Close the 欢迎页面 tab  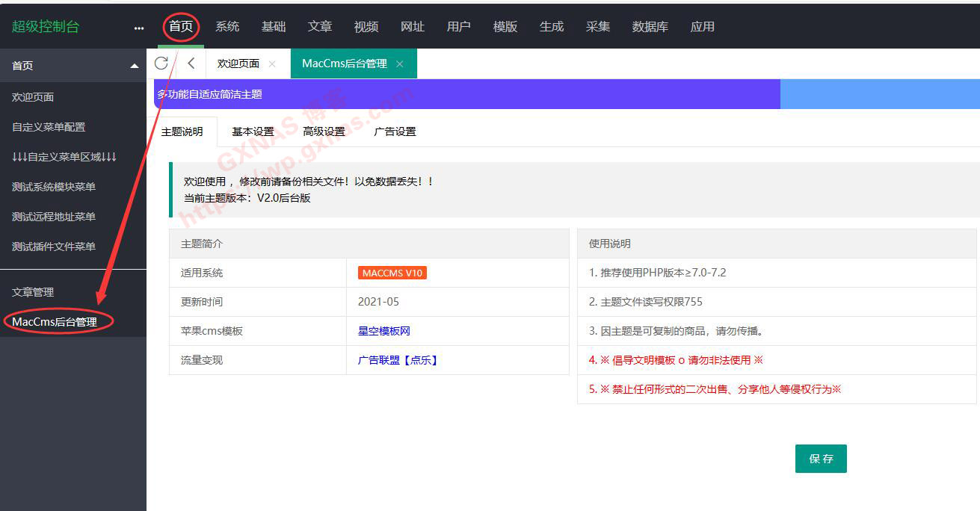[272, 64]
